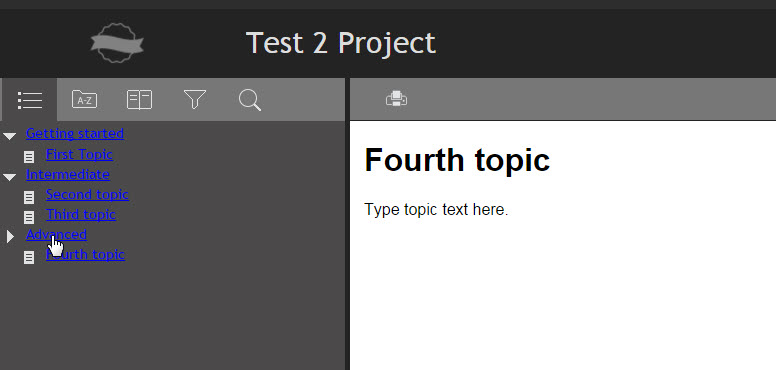Click the project logo badge
The height and width of the screenshot is (370, 776).
coord(117,43)
